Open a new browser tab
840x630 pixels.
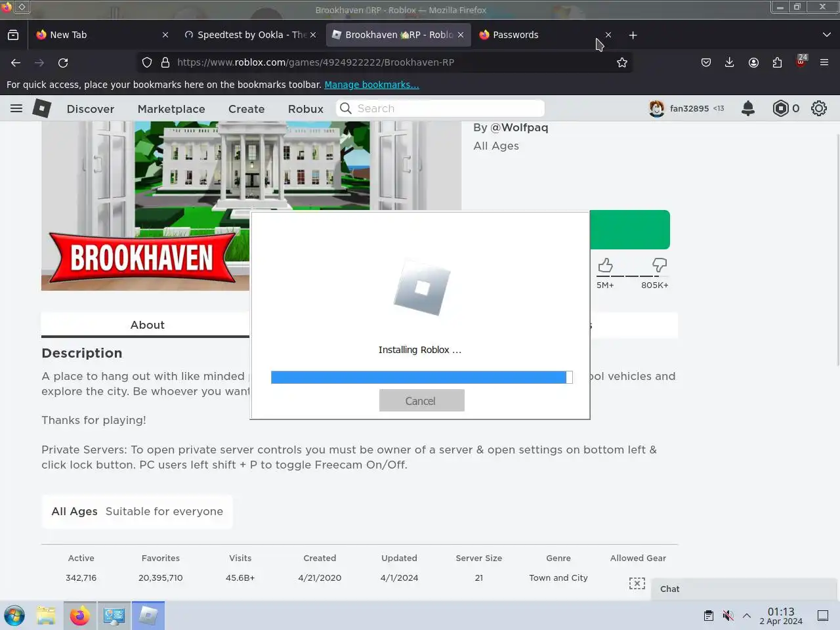(x=633, y=35)
